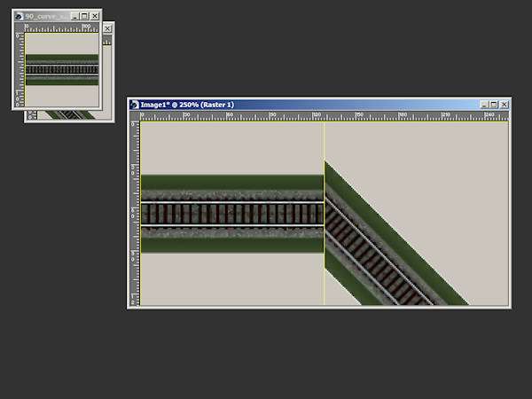Maximize the 90_curve window

click(x=84, y=16)
